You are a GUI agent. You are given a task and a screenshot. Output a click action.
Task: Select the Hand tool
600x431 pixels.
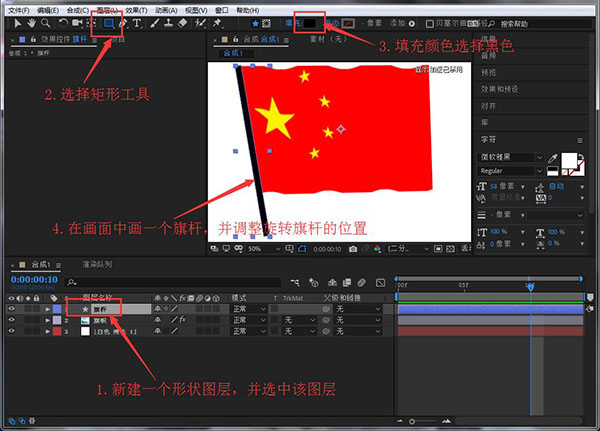pos(31,23)
